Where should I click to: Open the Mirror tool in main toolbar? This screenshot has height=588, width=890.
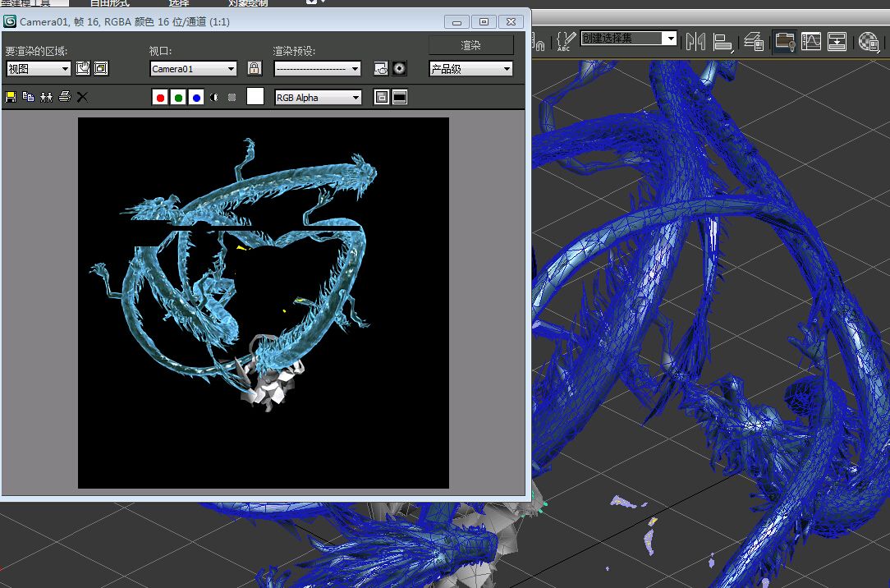695,41
